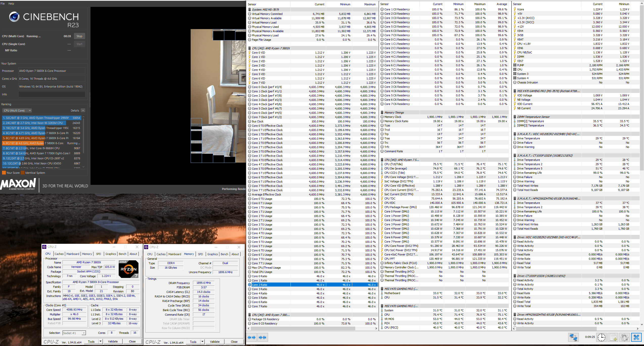The height and width of the screenshot is (346, 644).
Task: Click icon beside Drive: CT1000P1SSD8 header
Action: pos(515,276)
